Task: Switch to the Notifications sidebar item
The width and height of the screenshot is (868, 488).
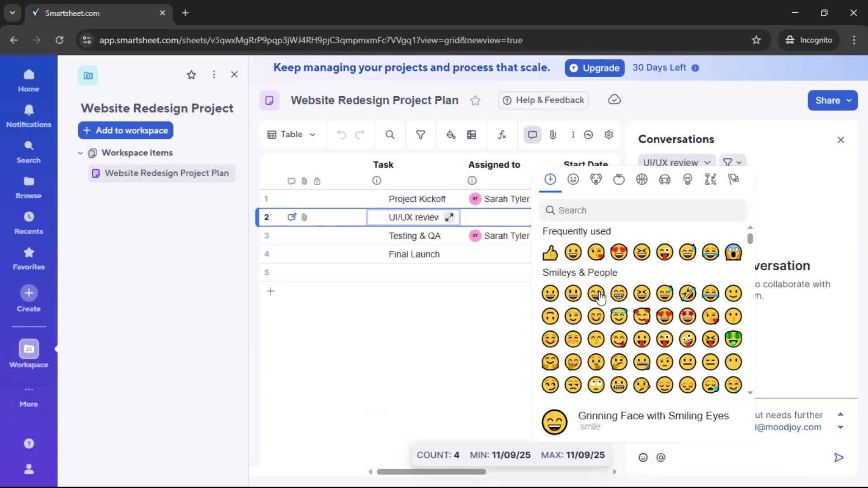Action: coord(28,115)
